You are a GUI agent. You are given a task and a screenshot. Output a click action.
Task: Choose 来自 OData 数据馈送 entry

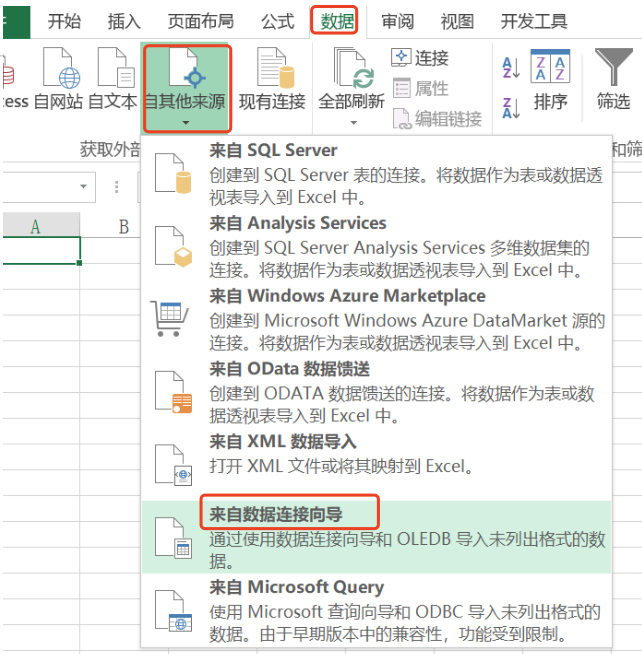tap(376, 392)
